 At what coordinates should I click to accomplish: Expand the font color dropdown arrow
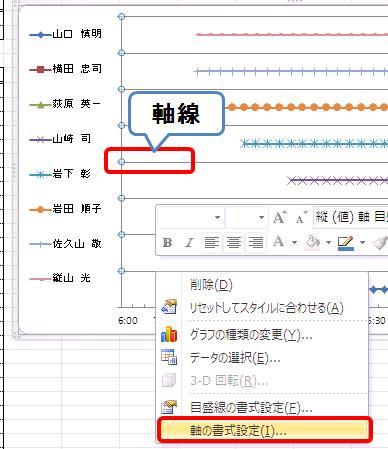click(x=294, y=242)
